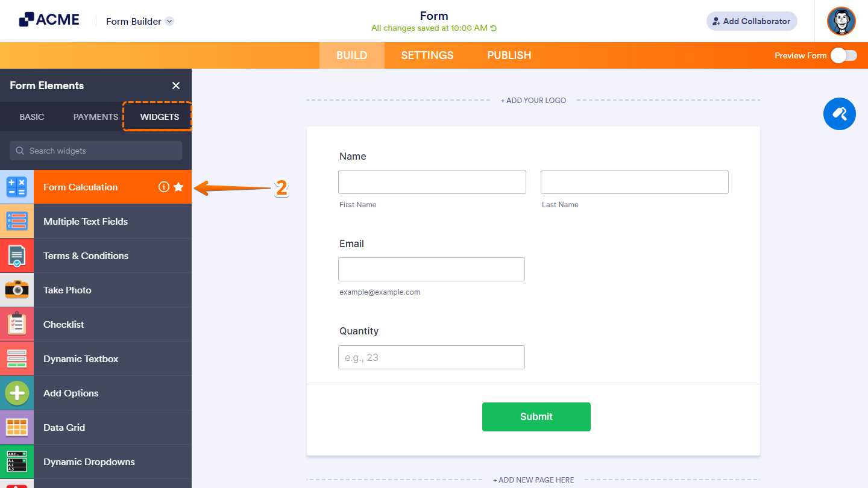
Task: Open the SETTINGS tab
Action: pos(427,55)
